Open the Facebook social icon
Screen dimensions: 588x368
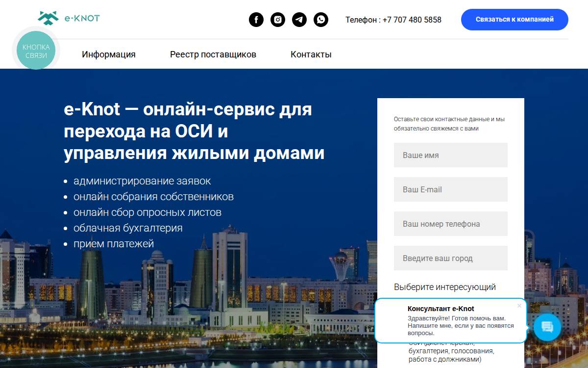(256, 20)
